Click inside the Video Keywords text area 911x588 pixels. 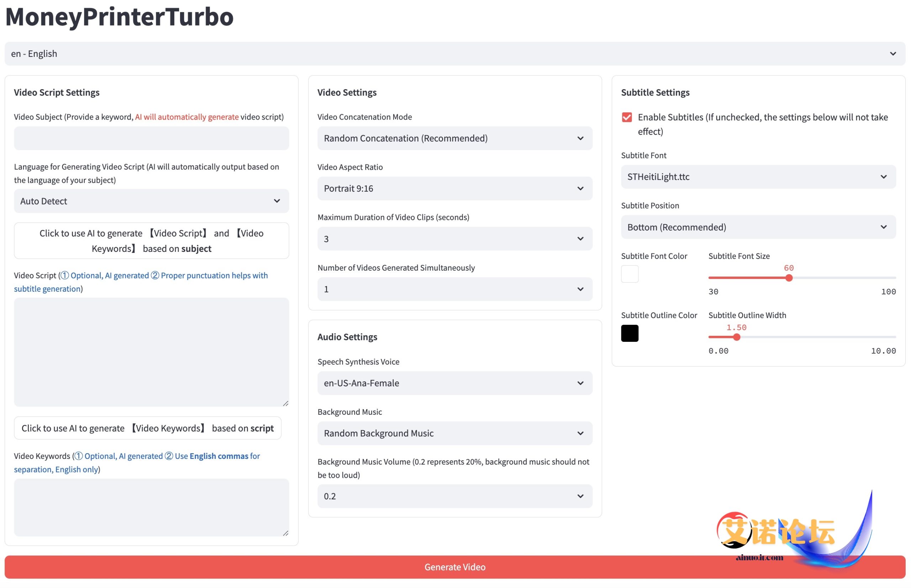(151, 508)
